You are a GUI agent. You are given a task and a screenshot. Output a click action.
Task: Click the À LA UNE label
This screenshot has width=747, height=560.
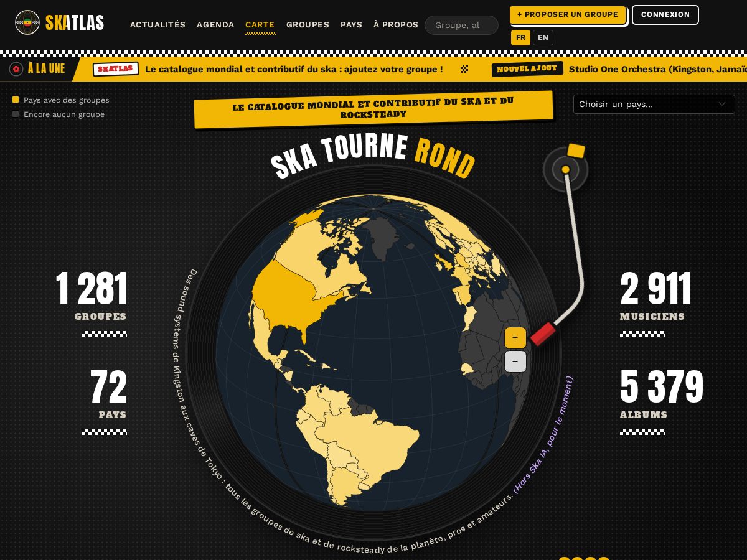pyautogui.click(x=46, y=68)
